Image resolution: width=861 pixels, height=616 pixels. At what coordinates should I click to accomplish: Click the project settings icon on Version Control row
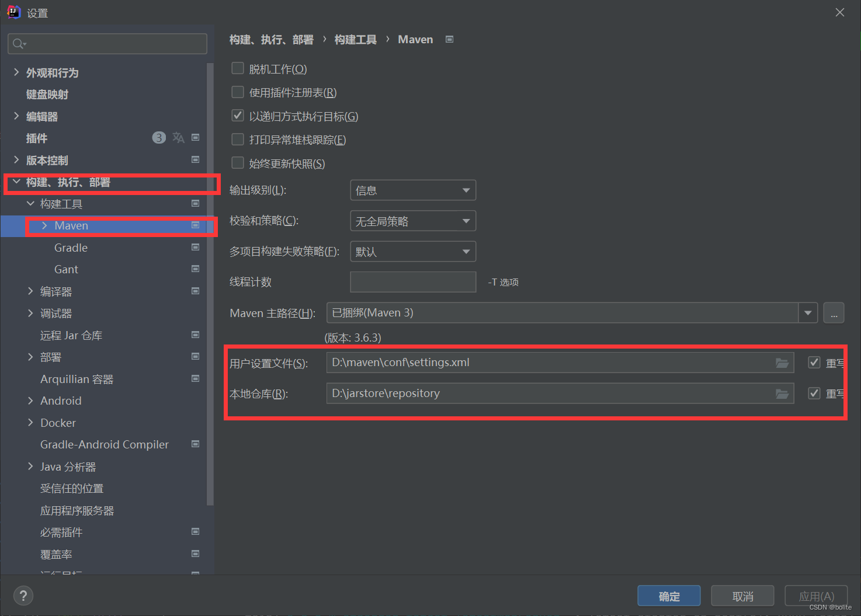coord(196,159)
